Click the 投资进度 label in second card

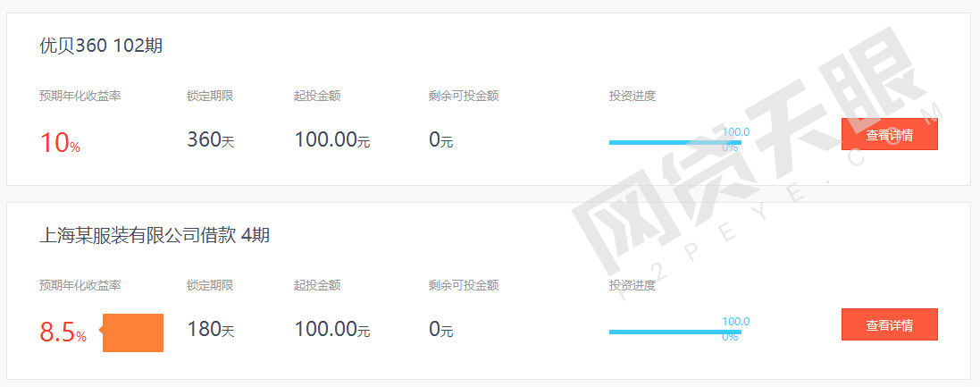pos(632,286)
